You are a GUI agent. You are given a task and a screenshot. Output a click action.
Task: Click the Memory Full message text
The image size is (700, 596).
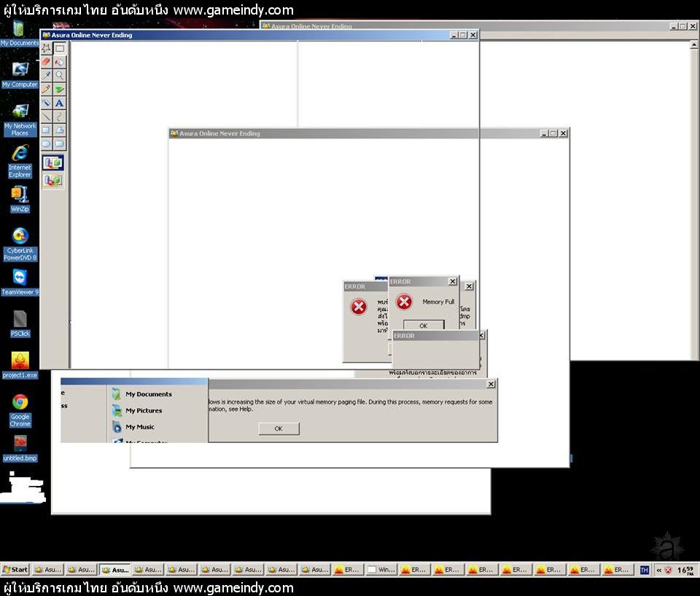[438, 302]
